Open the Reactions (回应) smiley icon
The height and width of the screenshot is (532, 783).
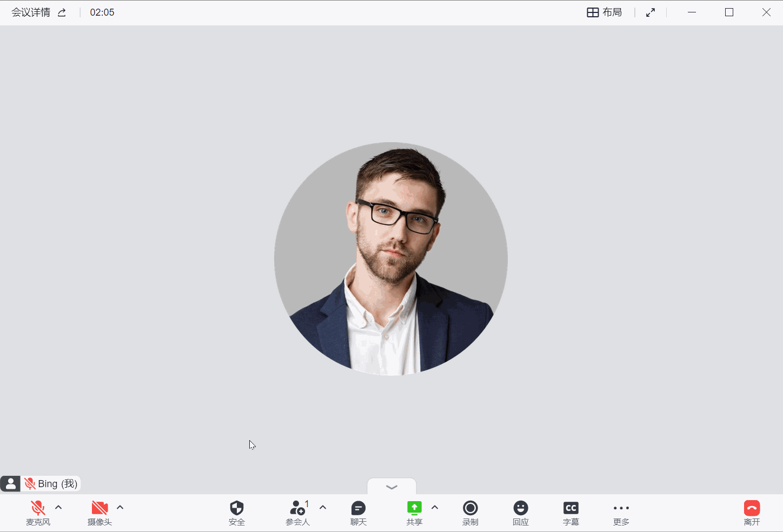[x=521, y=512]
